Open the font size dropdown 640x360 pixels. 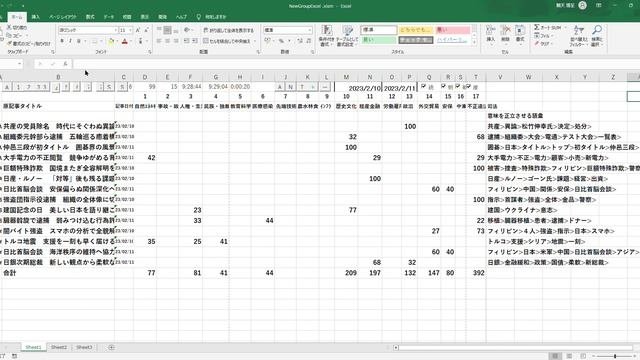(130, 30)
